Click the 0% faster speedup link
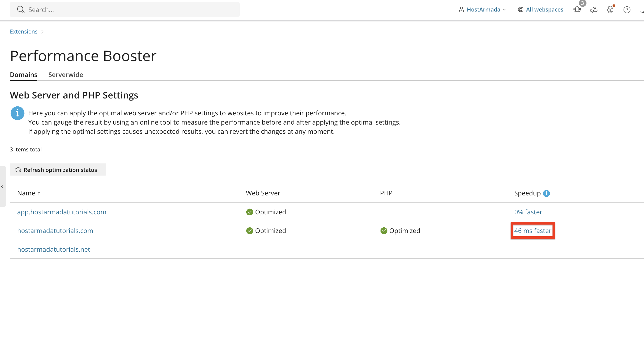Screen dimensions: 644x355 [x=528, y=212]
